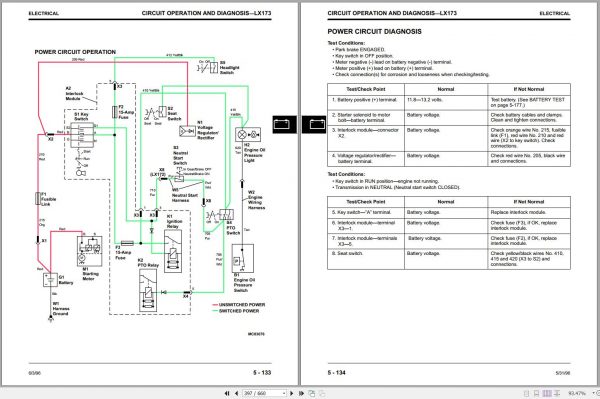Click the G1 Battery symbol in diagram
This screenshot has width=600, height=399.
[50, 280]
